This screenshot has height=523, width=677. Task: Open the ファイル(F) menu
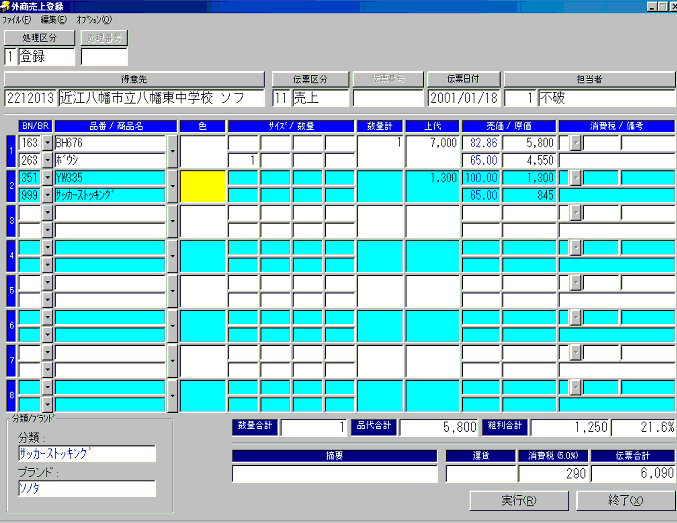[16, 19]
